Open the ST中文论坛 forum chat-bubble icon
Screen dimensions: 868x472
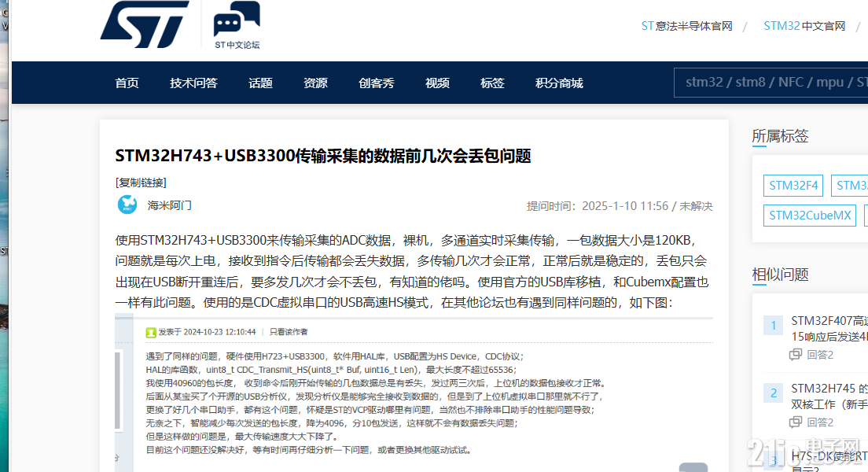237,20
